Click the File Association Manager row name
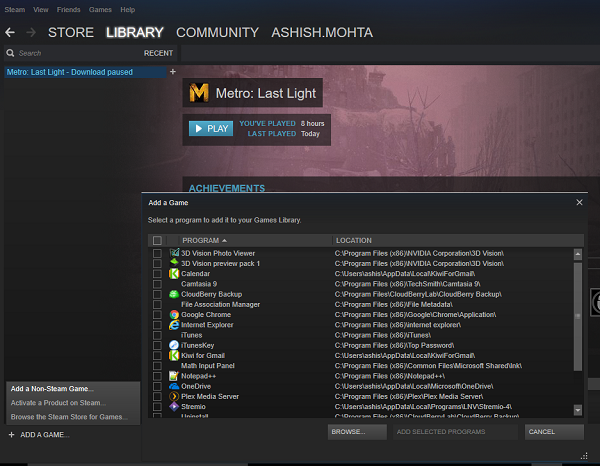The image size is (600, 466). [220, 305]
